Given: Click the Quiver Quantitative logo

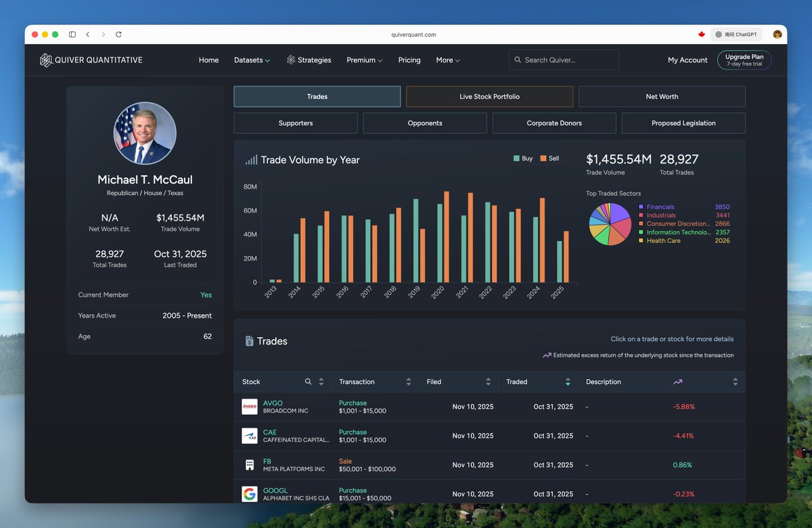Looking at the screenshot, I should 91,60.
